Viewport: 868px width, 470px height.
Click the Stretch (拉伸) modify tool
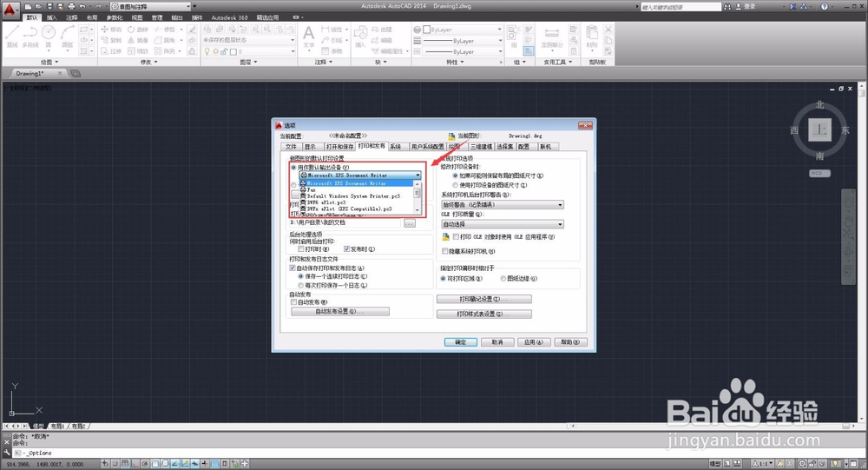point(111,51)
